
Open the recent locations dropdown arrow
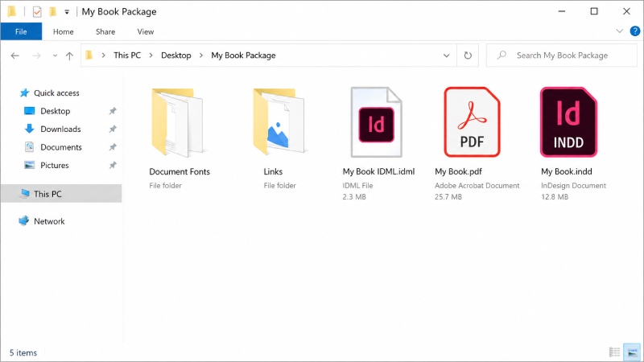coord(55,56)
